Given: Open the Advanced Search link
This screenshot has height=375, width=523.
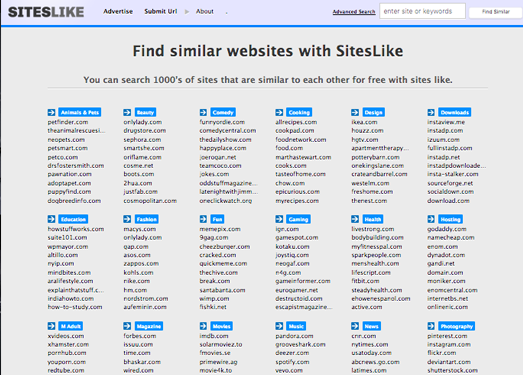Looking at the screenshot, I should tap(354, 12).
